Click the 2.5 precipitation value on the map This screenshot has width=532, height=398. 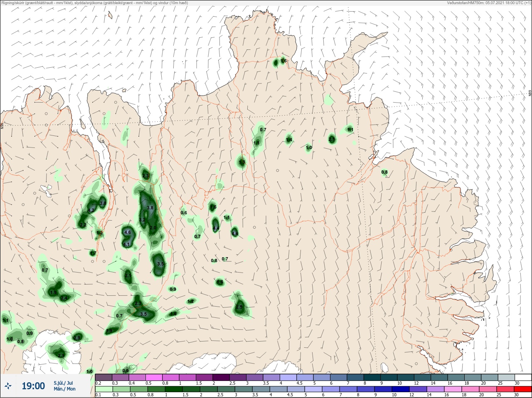tap(239, 307)
